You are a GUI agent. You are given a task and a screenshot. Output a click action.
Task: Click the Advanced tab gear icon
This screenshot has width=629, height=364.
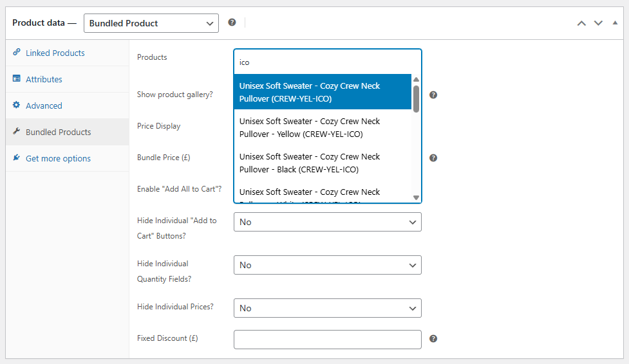point(17,105)
